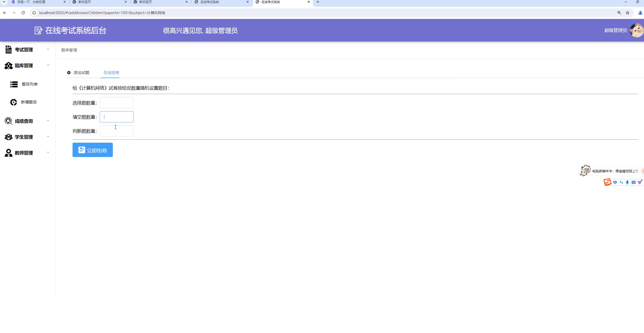Image resolution: width=644 pixels, height=333 pixels.
Task: Focus the 判断题数量 input box
Action: click(x=117, y=131)
